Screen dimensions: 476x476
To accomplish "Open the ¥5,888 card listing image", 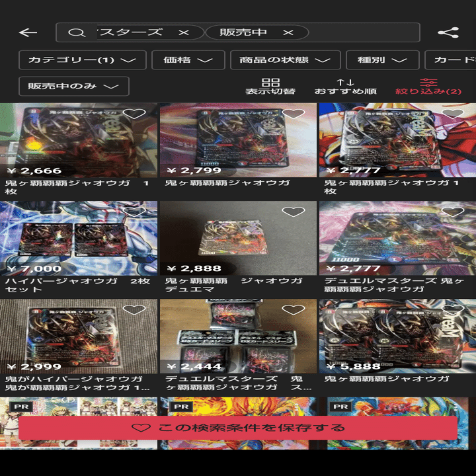I will click(397, 336).
